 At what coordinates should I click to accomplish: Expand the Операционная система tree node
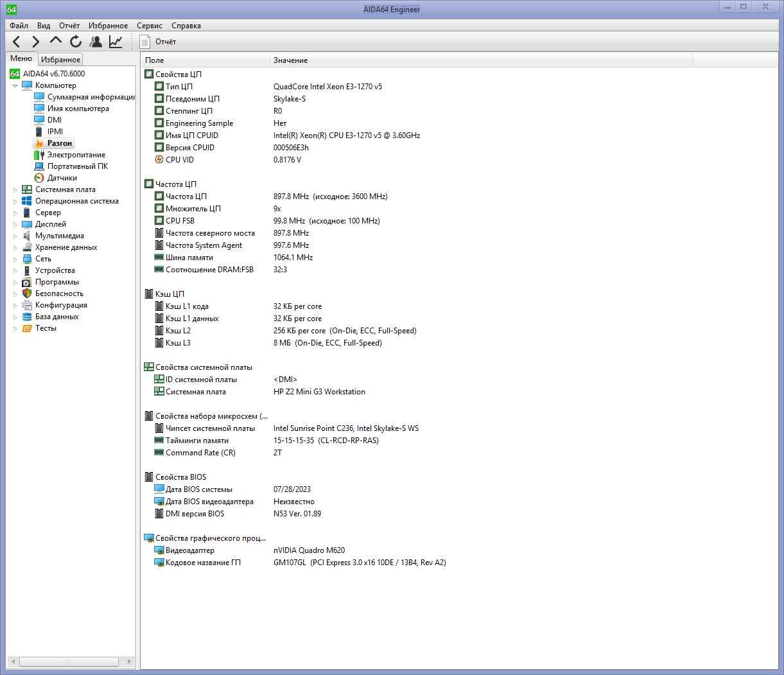point(15,201)
